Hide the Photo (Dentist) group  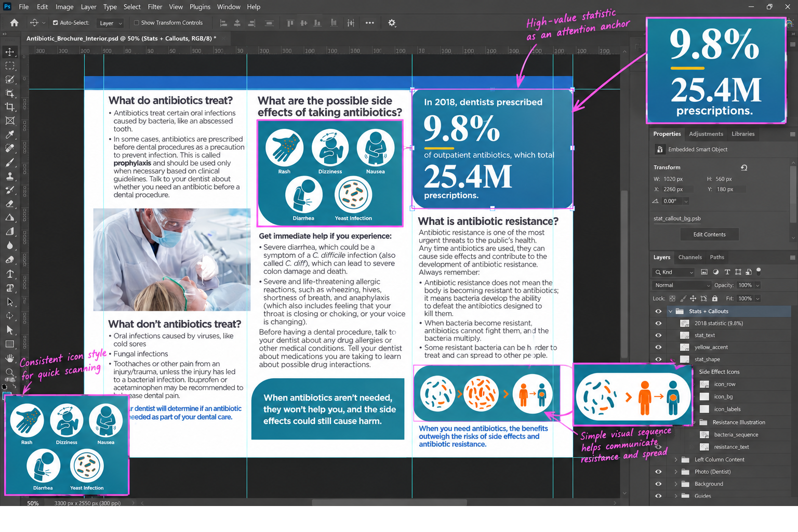[x=658, y=472]
